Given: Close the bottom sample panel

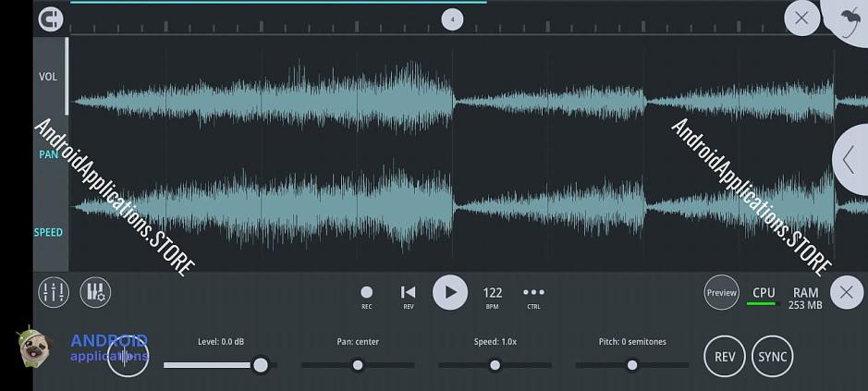Looking at the screenshot, I should click(847, 292).
